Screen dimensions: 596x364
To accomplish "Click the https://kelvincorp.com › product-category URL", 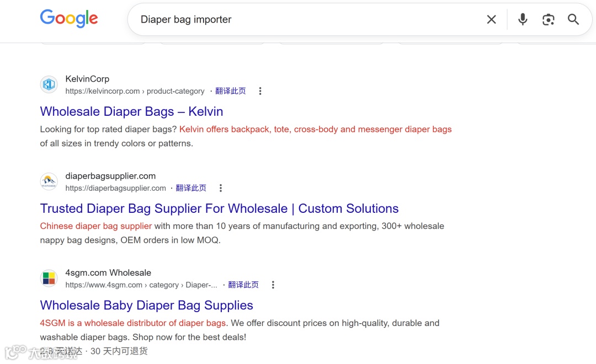I will click(135, 91).
